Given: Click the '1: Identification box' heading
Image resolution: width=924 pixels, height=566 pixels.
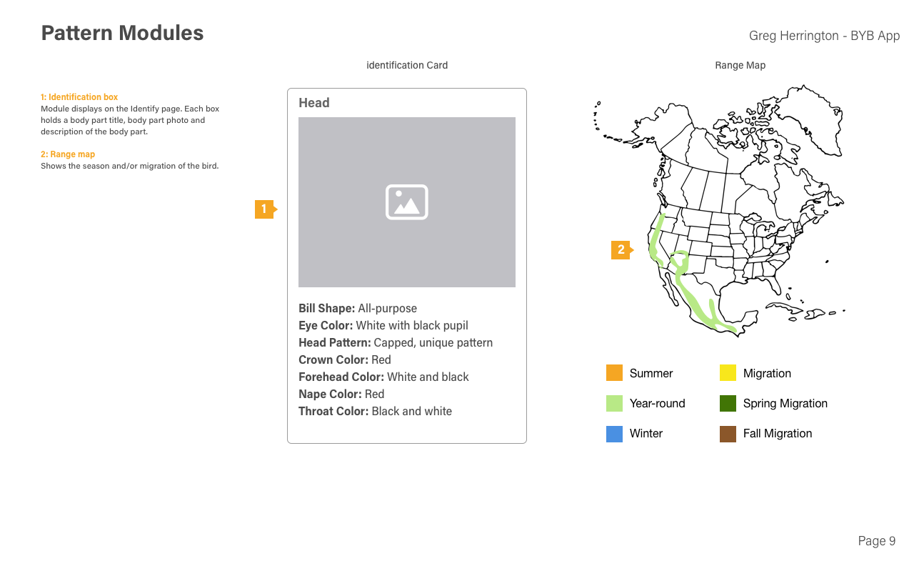Looking at the screenshot, I should click(x=79, y=97).
